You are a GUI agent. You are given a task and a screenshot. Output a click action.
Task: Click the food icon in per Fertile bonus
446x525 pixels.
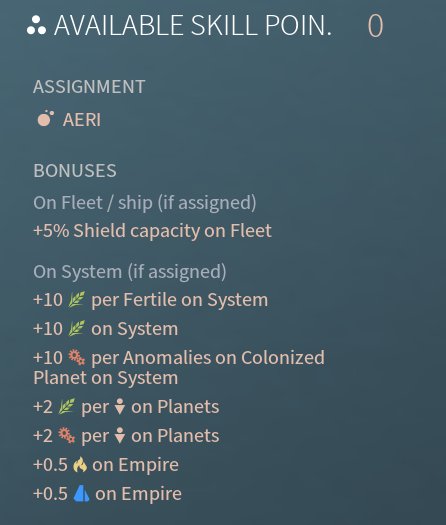click(x=76, y=299)
